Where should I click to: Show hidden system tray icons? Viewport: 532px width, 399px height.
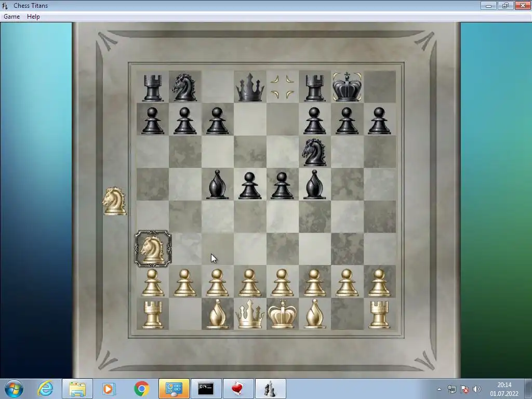pyautogui.click(x=439, y=389)
